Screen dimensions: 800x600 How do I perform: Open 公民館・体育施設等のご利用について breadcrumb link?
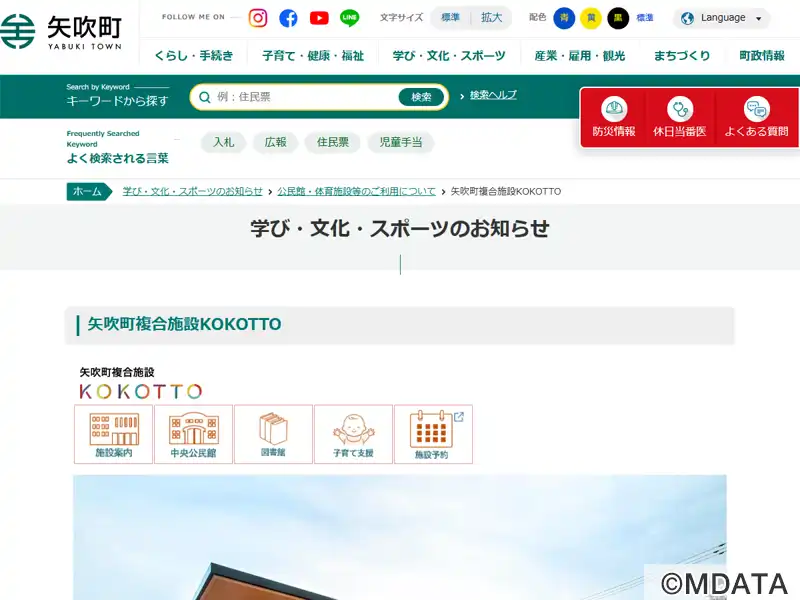tap(356, 191)
